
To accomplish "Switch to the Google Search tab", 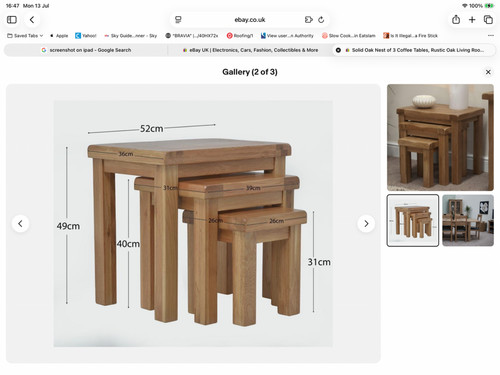I will pos(86,50).
